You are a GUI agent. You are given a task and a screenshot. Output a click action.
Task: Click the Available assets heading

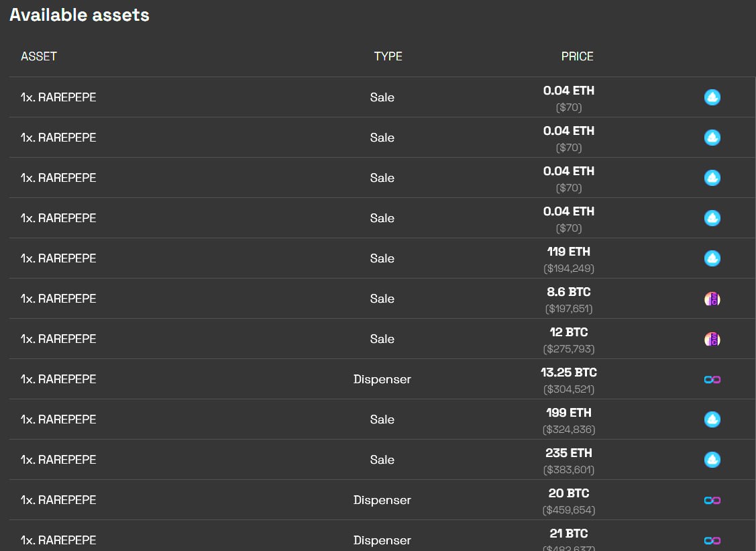pyautogui.click(x=80, y=15)
